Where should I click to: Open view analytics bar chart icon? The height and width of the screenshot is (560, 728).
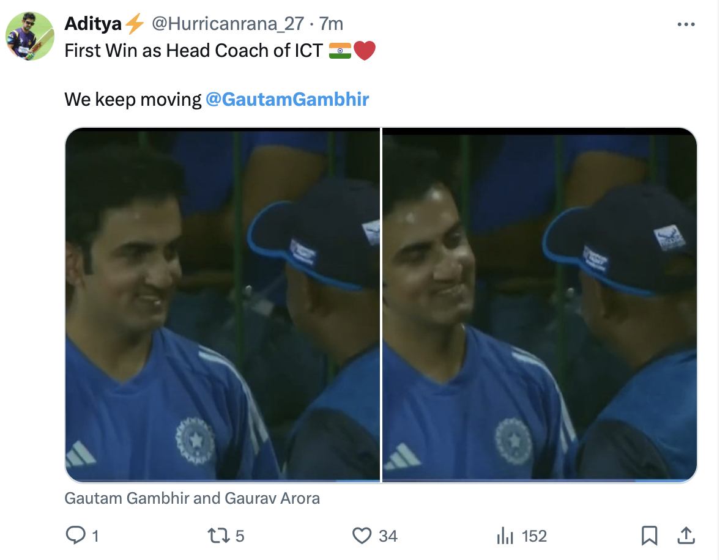click(x=505, y=536)
